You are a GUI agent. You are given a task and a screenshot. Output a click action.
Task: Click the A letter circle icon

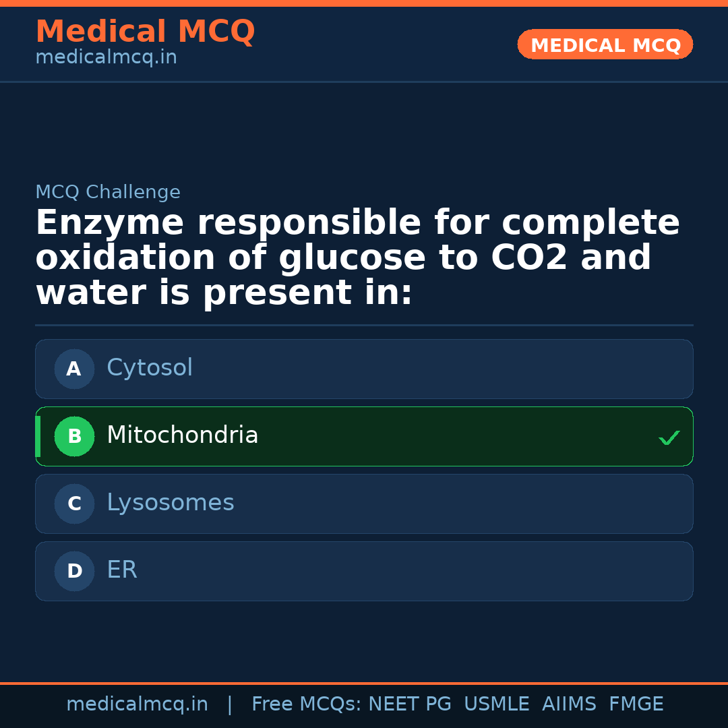[x=74, y=369]
